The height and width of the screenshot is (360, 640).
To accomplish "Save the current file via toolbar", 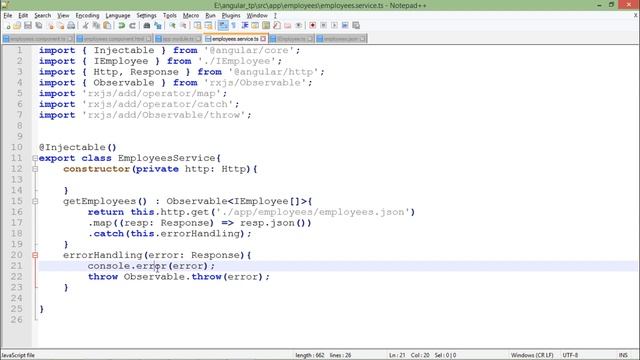I will pyautogui.click(x=28, y=25).
